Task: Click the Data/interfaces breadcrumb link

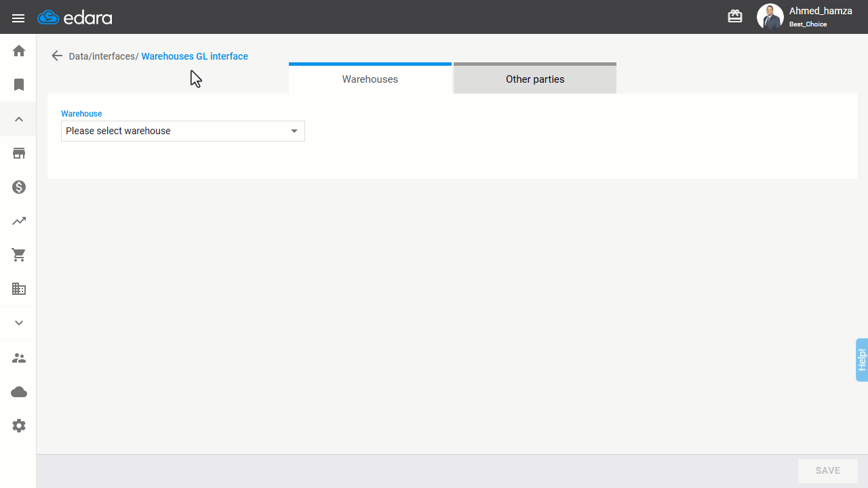Action: 104,56
